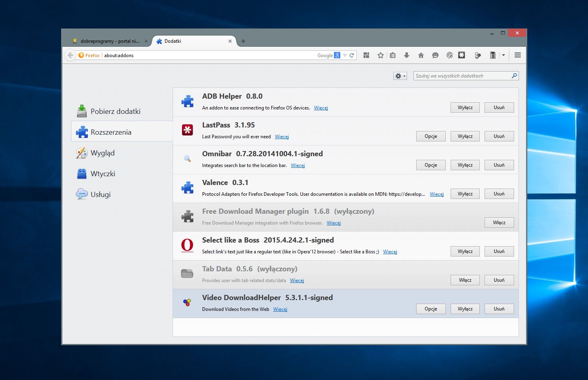Disable LastPass with Wyłącz
This screenshot has height=380, width=588.
click(465, 136)
